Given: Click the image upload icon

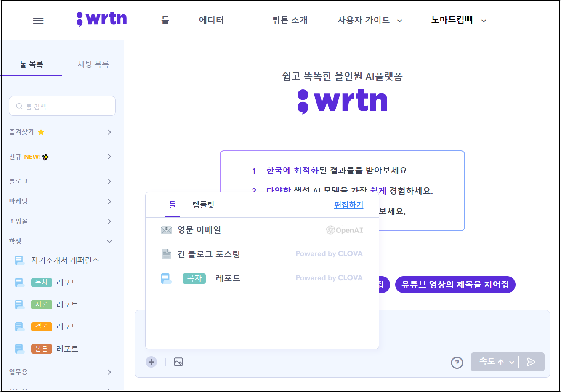Looking at the screenshot, I should tap(178, 362).
